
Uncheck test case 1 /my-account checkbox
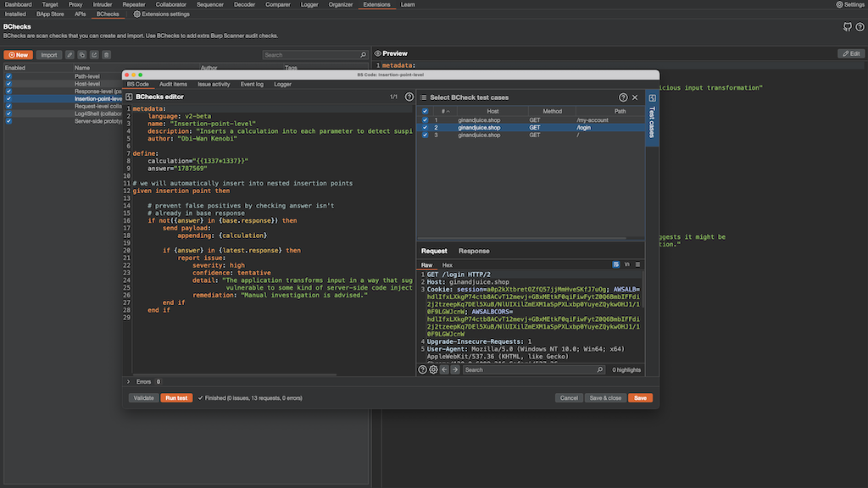click(x=426, y=120)
